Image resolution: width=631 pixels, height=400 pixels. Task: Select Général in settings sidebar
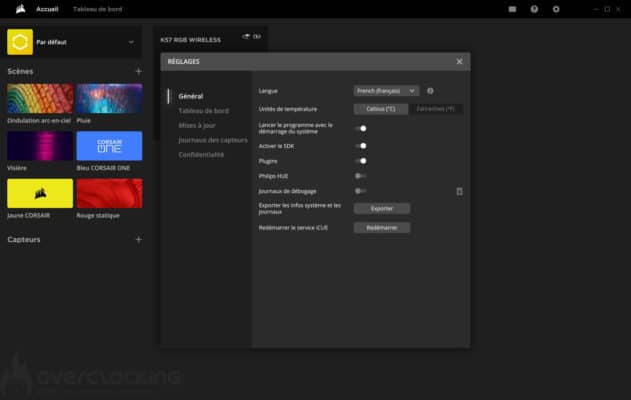[191, 96]
